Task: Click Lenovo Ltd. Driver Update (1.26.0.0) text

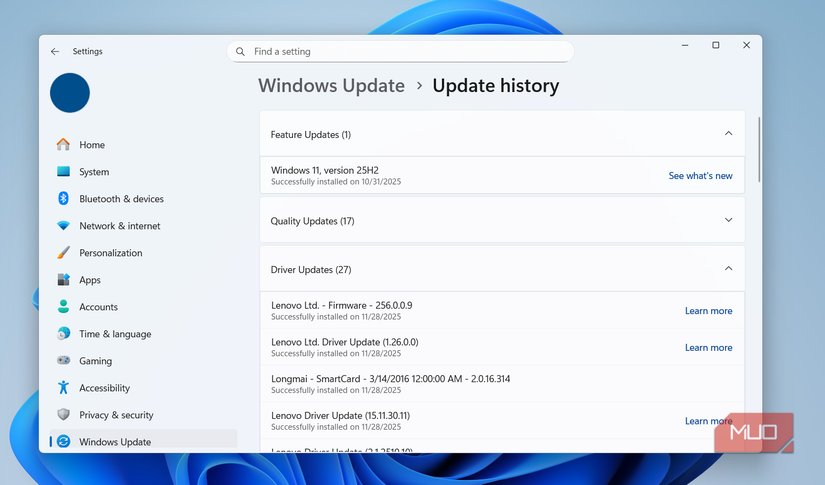Action: click(x=345, y=342)
